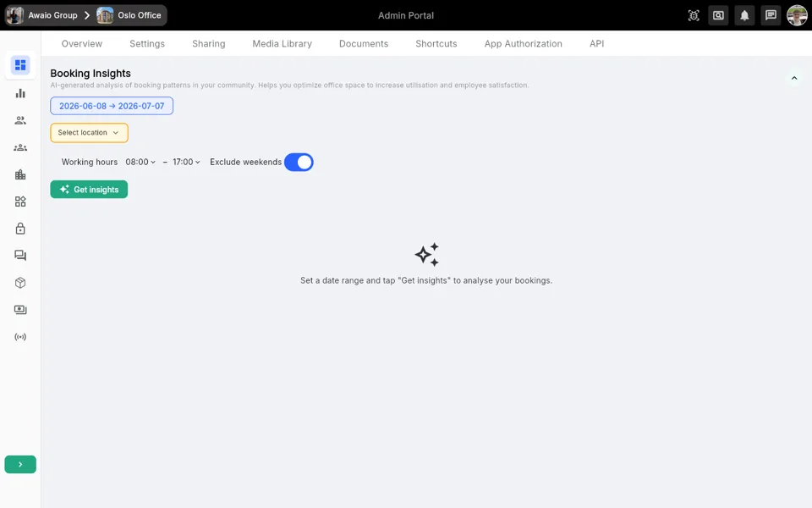Click the Oslo Office building thumbnail
This screenshot has height=508, width=812.
(105, 15)
